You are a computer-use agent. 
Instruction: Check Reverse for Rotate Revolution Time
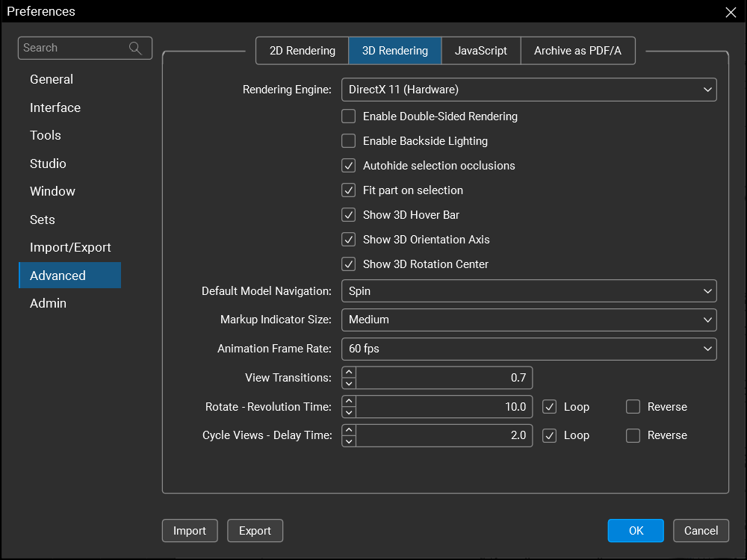click(633, 407)
